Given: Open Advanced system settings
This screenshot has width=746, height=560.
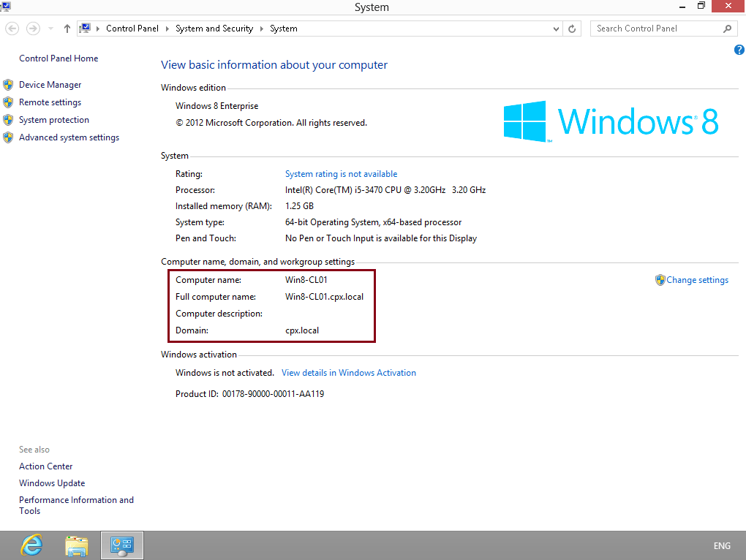Looking at the screenshot, I should (69, 137).
